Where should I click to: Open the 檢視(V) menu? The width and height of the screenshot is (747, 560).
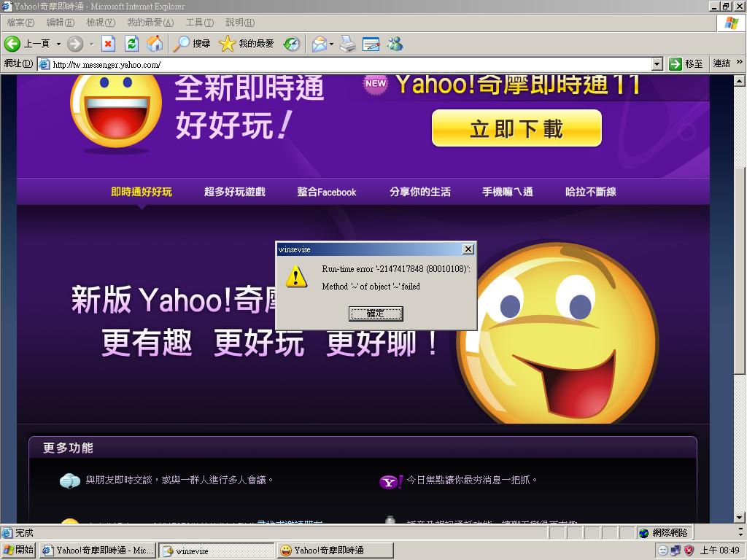click(x=101, y=23)
